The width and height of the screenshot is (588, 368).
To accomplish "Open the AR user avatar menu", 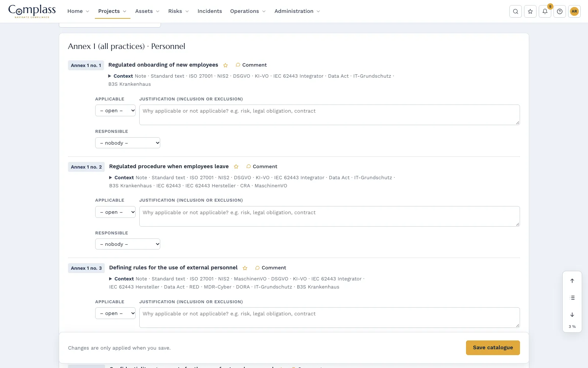I will pos(574,11).
